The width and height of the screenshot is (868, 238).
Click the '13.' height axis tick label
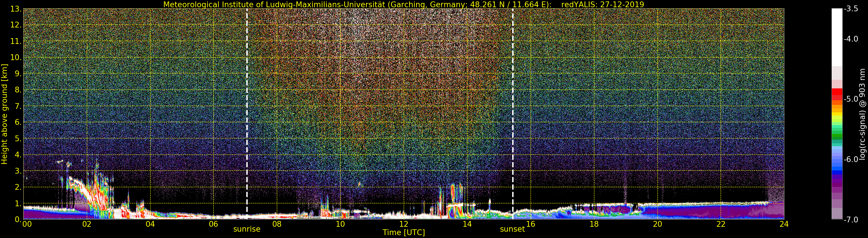[x=16, y=9]
